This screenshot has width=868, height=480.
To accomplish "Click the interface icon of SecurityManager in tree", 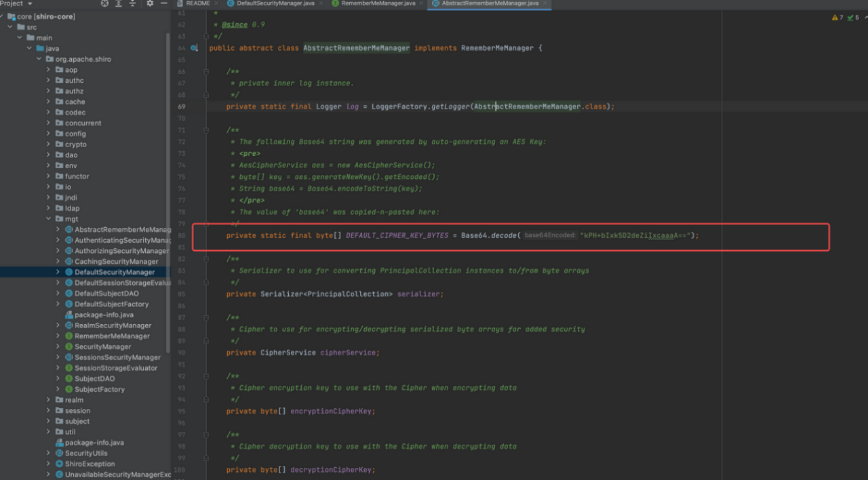I will [69, 346].
